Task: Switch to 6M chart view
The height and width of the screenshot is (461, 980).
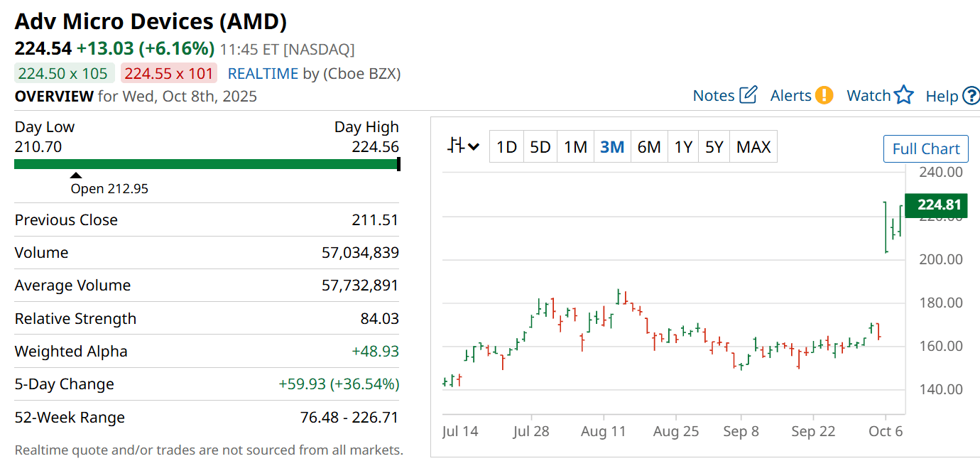Action: point(649,147)
